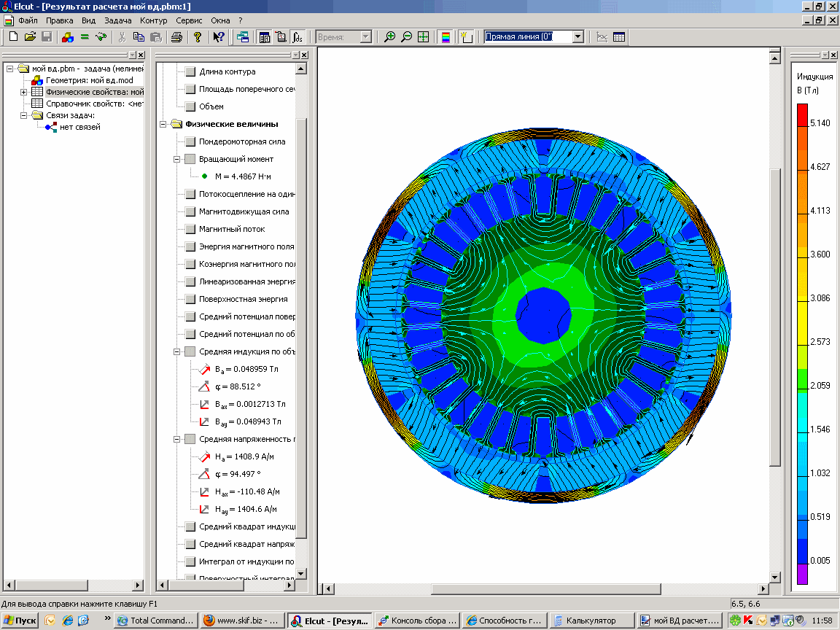Click the table view icon in toolbar

point(618,37)
